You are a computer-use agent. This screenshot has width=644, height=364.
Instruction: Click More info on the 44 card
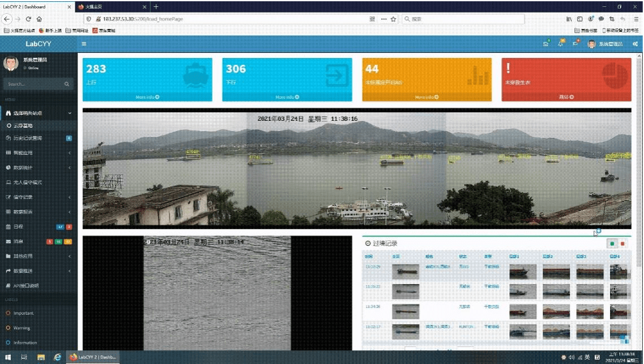(426, 97)
